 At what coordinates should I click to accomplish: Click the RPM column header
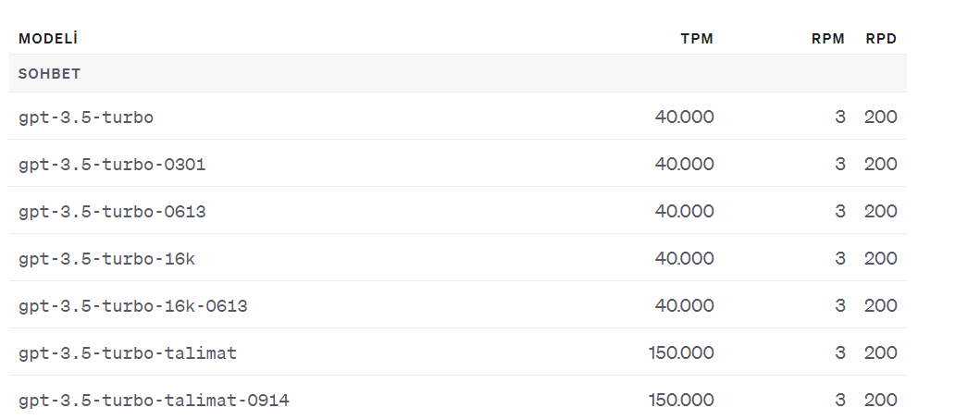tap(828, 39)
